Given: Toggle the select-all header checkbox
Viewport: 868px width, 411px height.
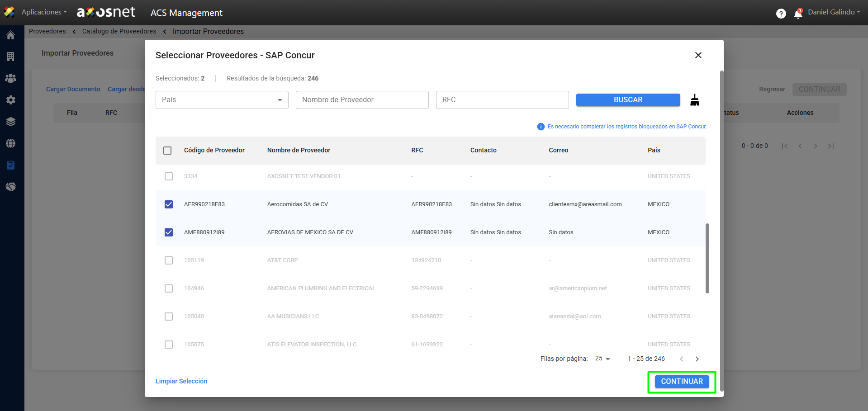Looking at the screenshot, I should (167, 151).
